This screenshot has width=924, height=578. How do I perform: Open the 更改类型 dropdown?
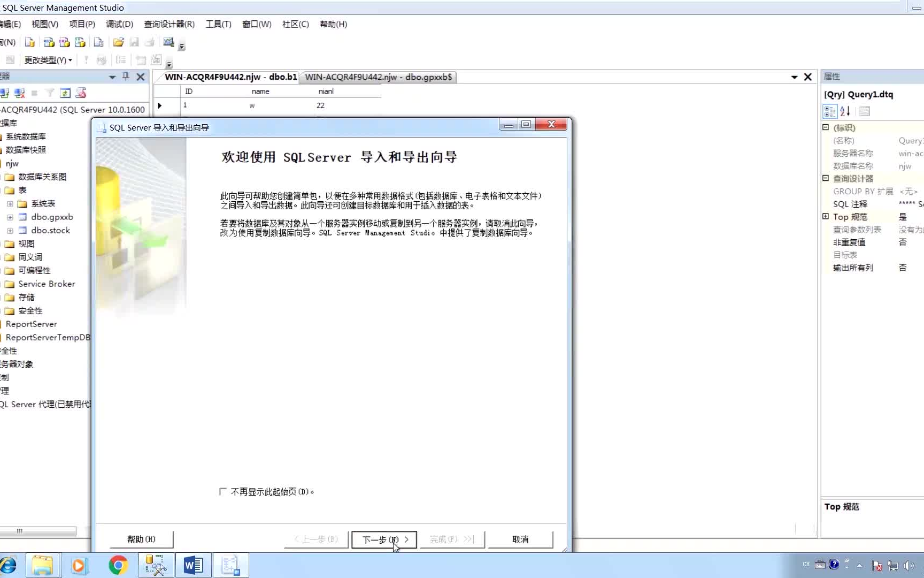[x=48, y=60]
